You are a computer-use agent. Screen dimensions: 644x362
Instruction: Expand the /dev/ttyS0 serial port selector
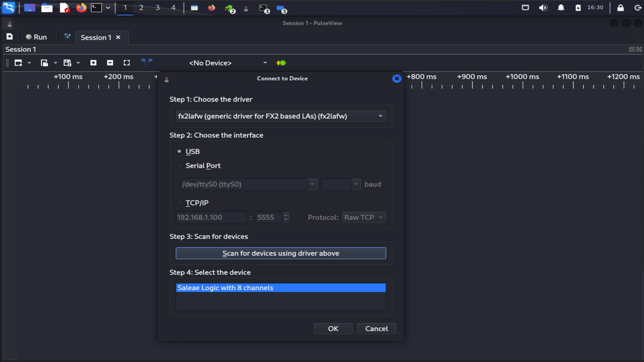pyautogui.click(x=312, y=184)
